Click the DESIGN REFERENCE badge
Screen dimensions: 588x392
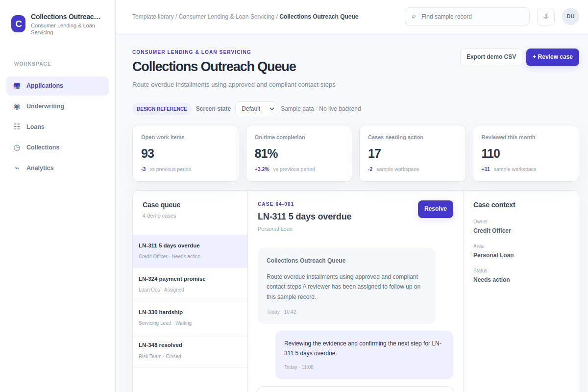pyautogui.click(x=162, y=109)
